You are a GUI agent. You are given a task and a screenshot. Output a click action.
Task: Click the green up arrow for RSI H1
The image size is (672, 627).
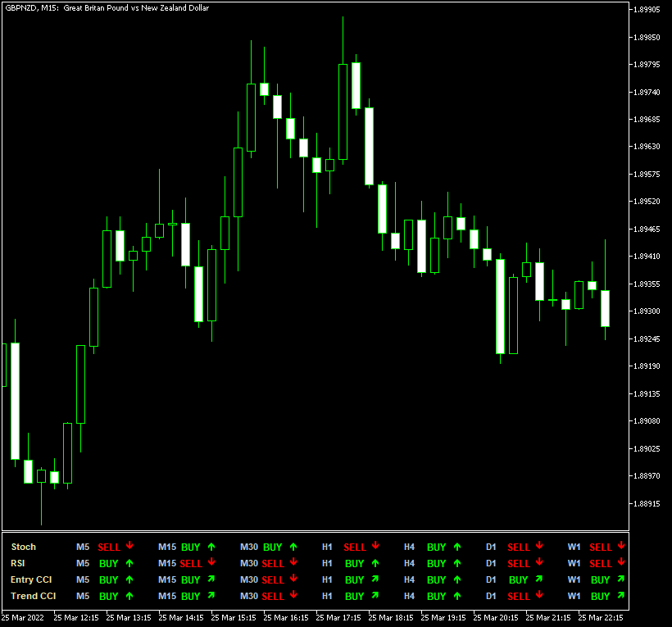(x=375, y=563)
